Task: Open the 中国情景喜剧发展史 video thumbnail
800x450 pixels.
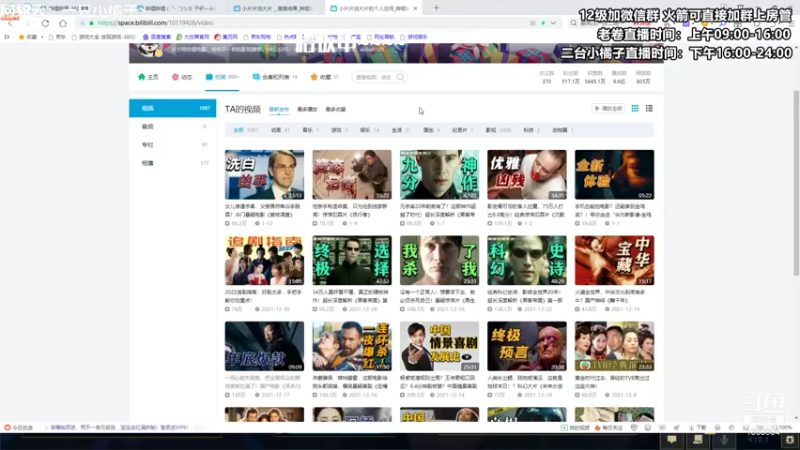Action: pyautogui.click(x=439, y=346)
